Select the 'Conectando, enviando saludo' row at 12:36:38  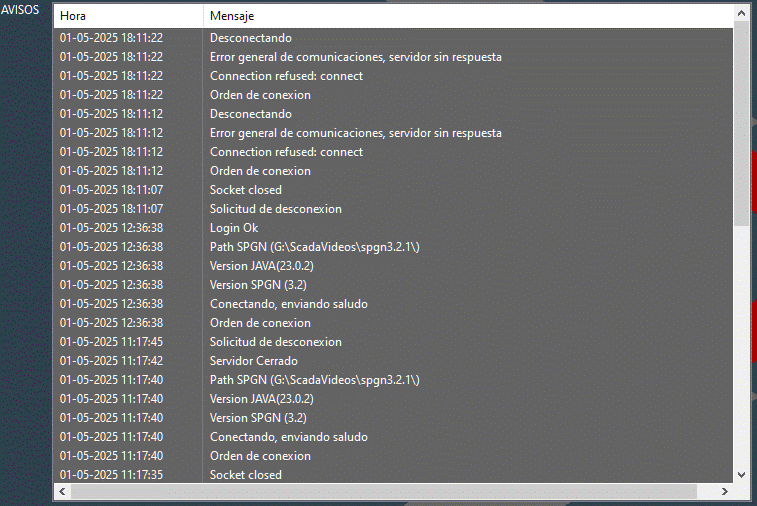(393, 304)
